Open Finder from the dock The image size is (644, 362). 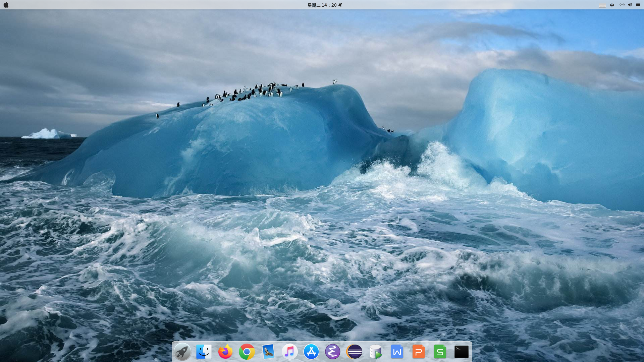point(204,352)
